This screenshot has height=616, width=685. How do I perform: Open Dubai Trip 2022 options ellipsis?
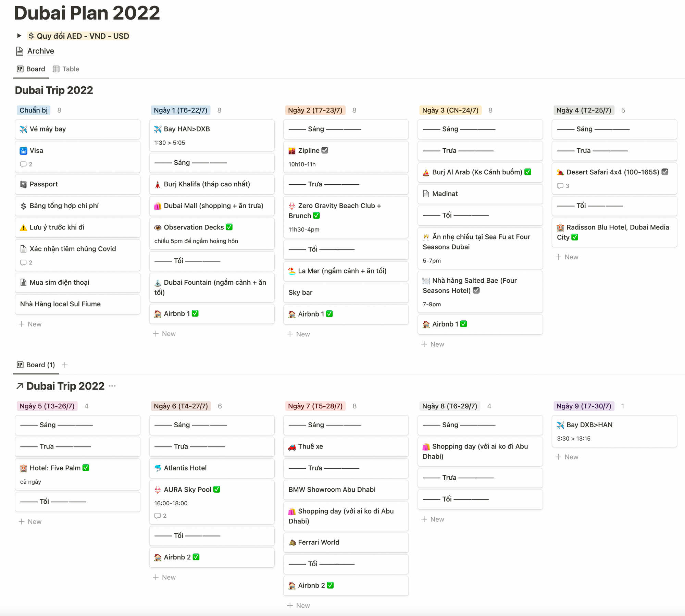pos(112,386)
